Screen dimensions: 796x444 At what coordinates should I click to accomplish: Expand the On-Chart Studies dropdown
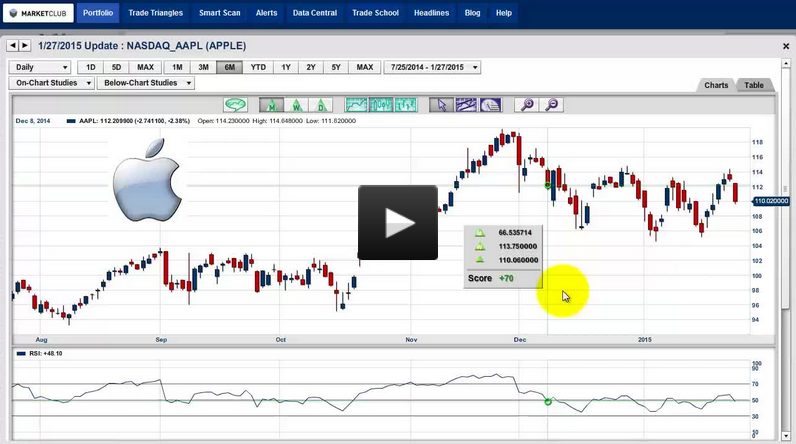(x=51, y=83)
